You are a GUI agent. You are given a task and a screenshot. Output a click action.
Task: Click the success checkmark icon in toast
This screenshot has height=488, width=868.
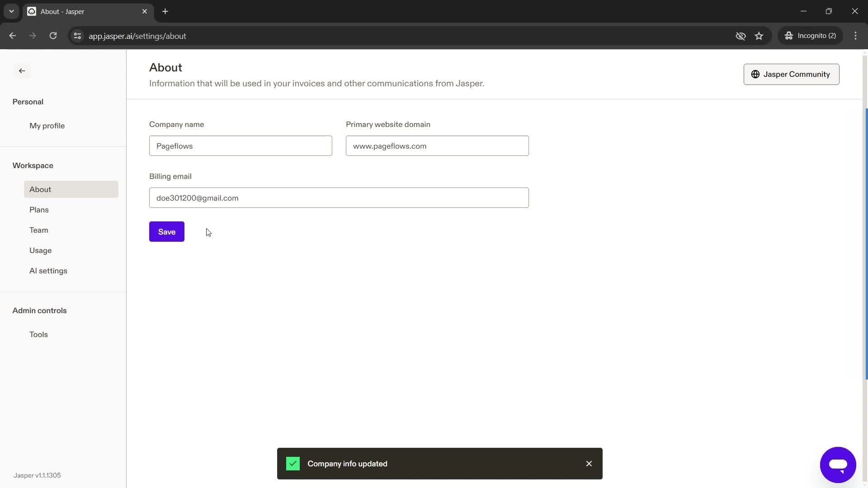(292, 464)
